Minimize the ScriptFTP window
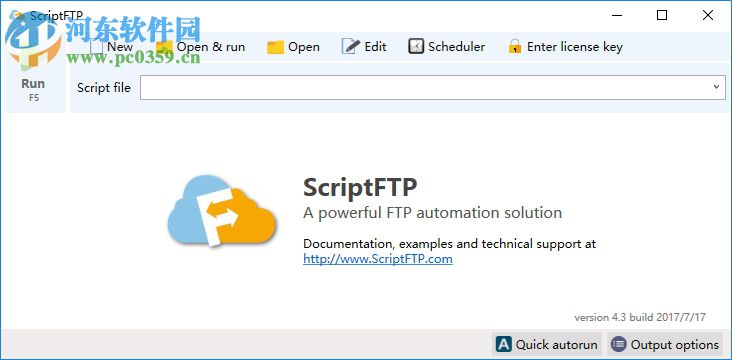Viewport: 732px width, 360px height. click(x=617, y=15)
